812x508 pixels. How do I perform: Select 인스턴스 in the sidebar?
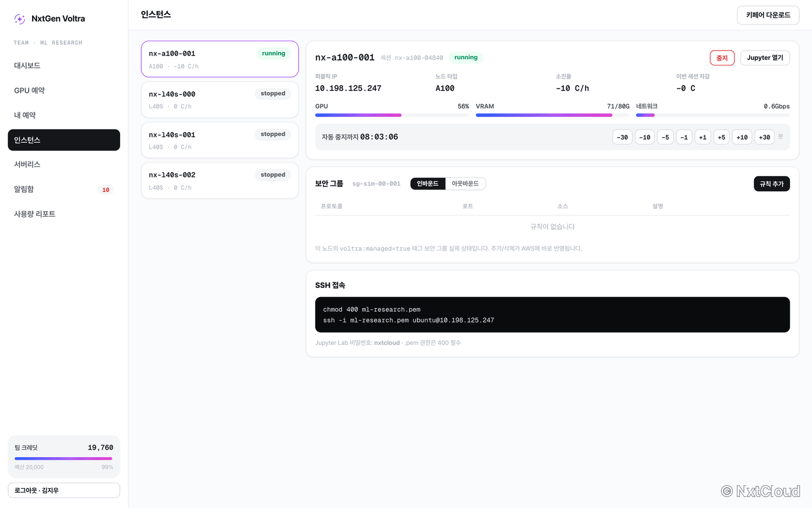[x=64, y=140]
